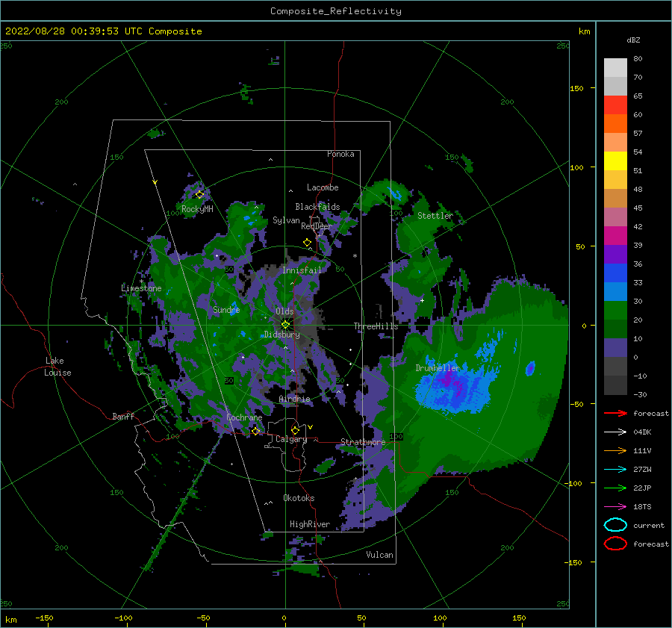Click the cyan 27ZW arrow in the legend

pos(615,470)
